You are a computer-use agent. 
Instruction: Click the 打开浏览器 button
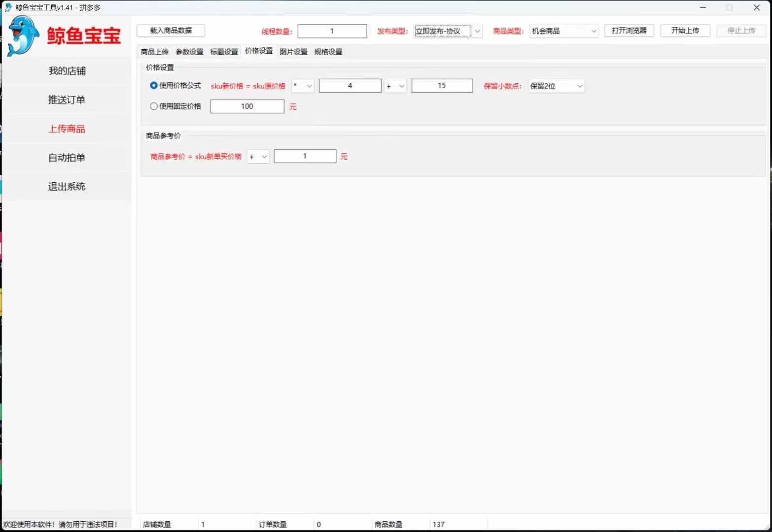[x=629, y=31]
